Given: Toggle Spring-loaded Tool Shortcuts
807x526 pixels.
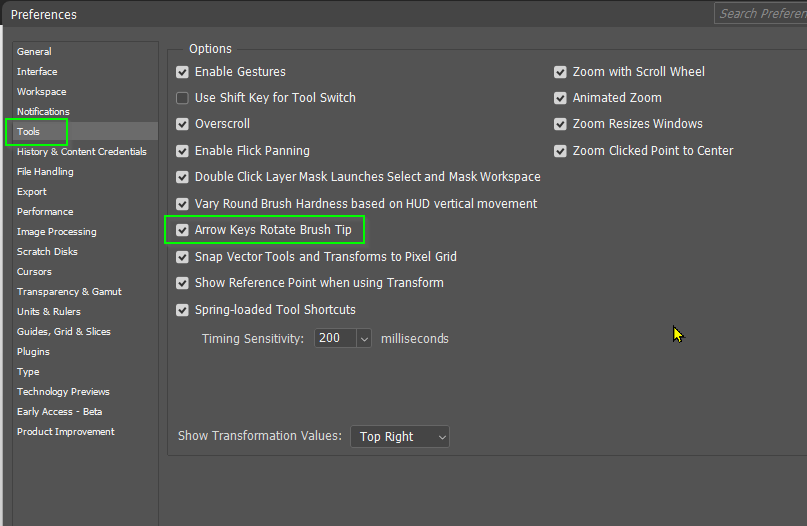Looking at the screenshot, I should tap(182, 310).
